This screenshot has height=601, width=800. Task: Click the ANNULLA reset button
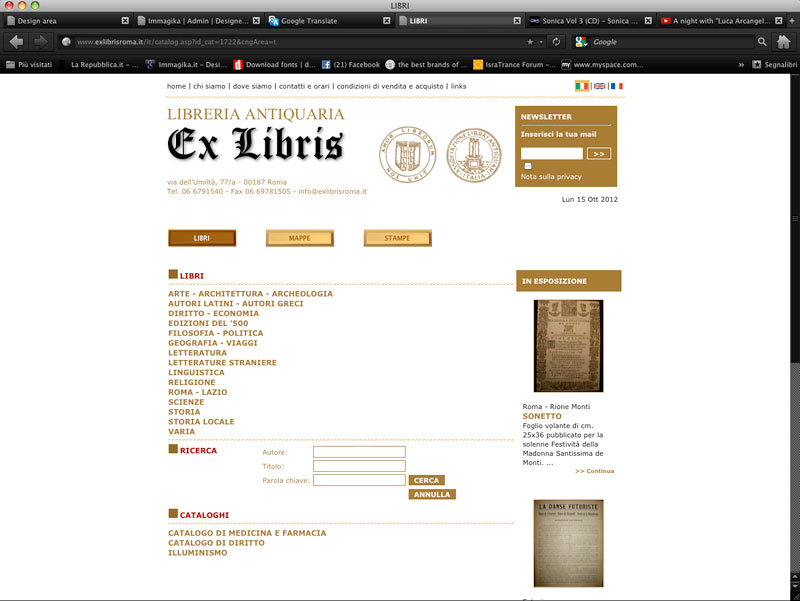(432, 494)
